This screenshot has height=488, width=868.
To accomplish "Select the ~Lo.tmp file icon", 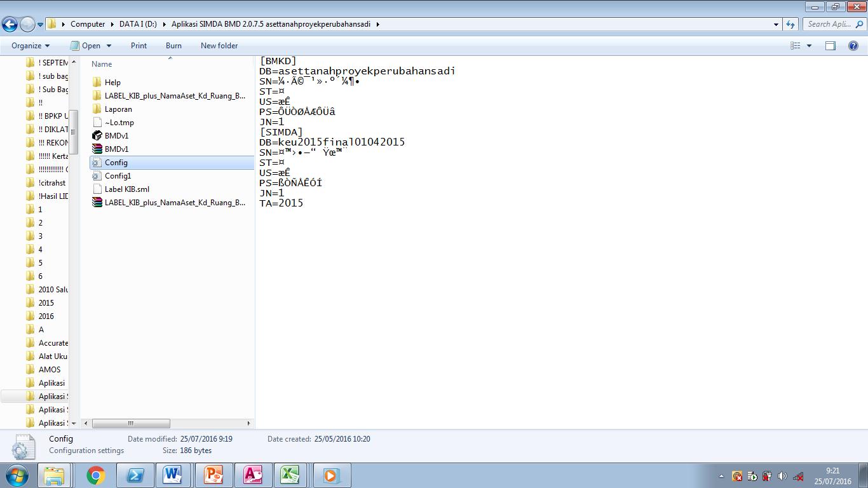I will (x=97, y=123).
